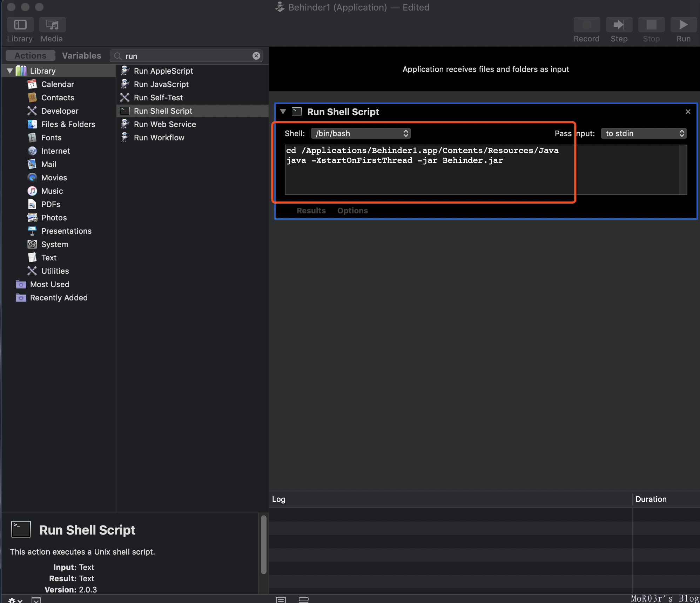
Task: Select the Internet category
Action: point(55,151)
